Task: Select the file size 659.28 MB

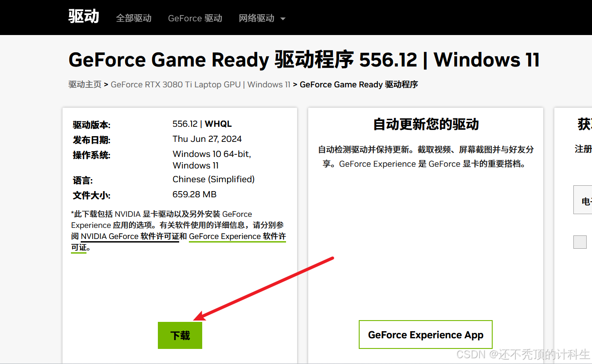Action: pos(194,194)
